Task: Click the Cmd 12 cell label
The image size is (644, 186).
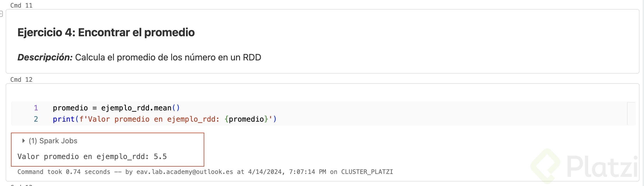Action: [x=21, y=80]
